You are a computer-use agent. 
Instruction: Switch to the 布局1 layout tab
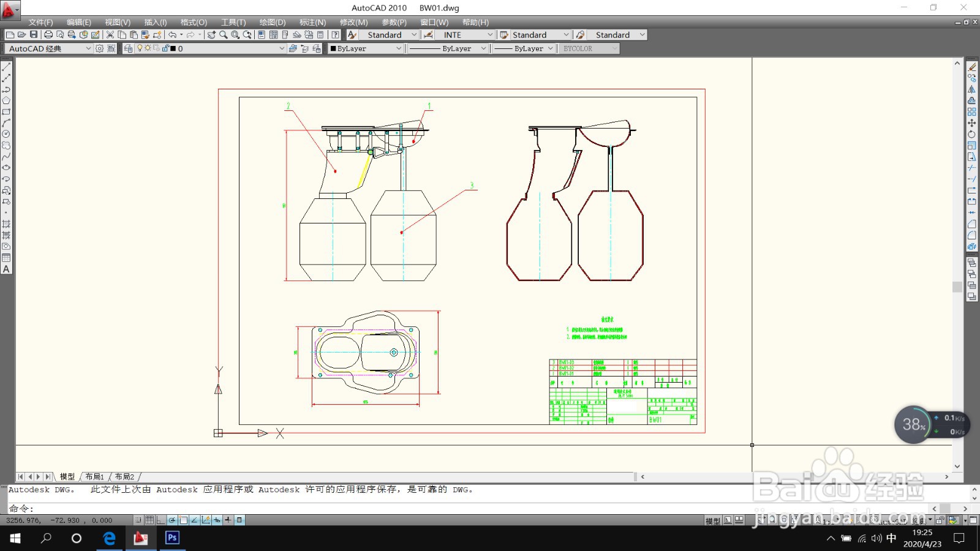pyautogui.click(x=94, y=476)
